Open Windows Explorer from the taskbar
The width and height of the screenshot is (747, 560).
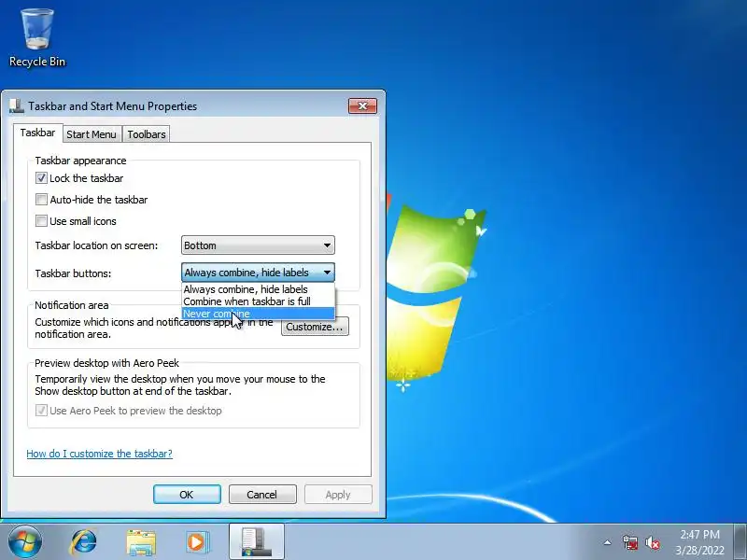coord(141,542)
